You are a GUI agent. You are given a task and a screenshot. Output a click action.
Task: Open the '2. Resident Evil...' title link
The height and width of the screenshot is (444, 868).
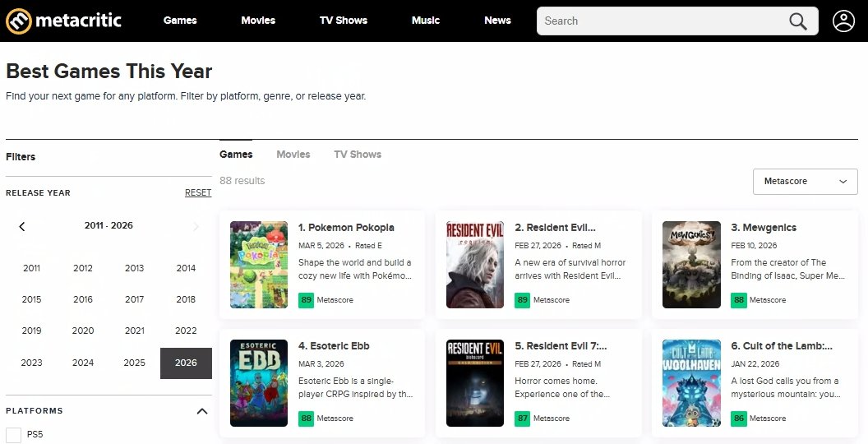tap(555, 228)
